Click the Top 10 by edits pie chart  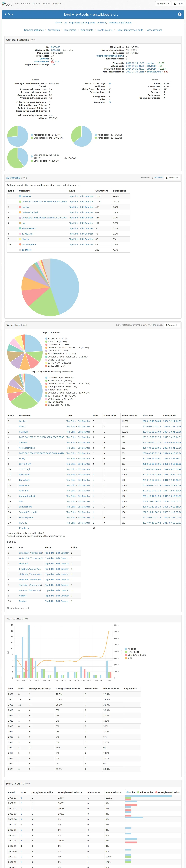(x=25, y=352)
